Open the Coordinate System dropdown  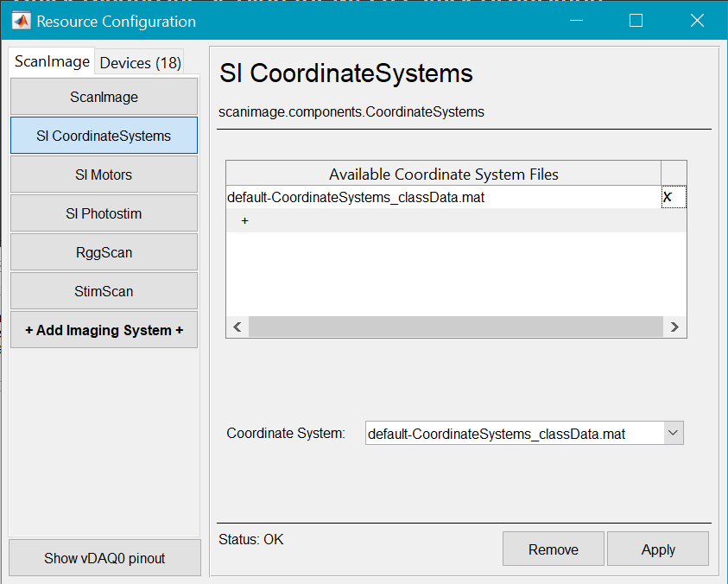click(x=674, y=433)
